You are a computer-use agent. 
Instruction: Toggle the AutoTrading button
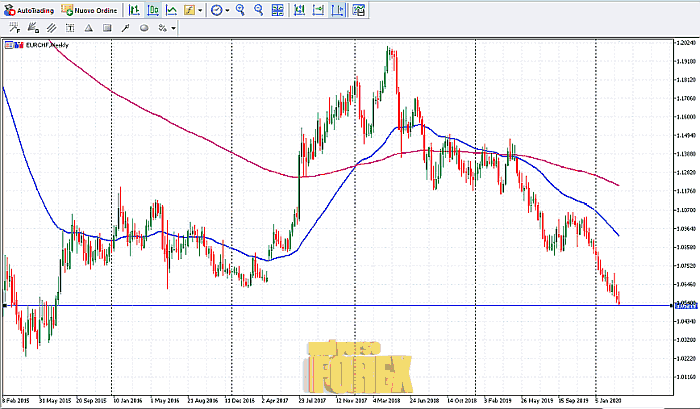click(27, 10)
